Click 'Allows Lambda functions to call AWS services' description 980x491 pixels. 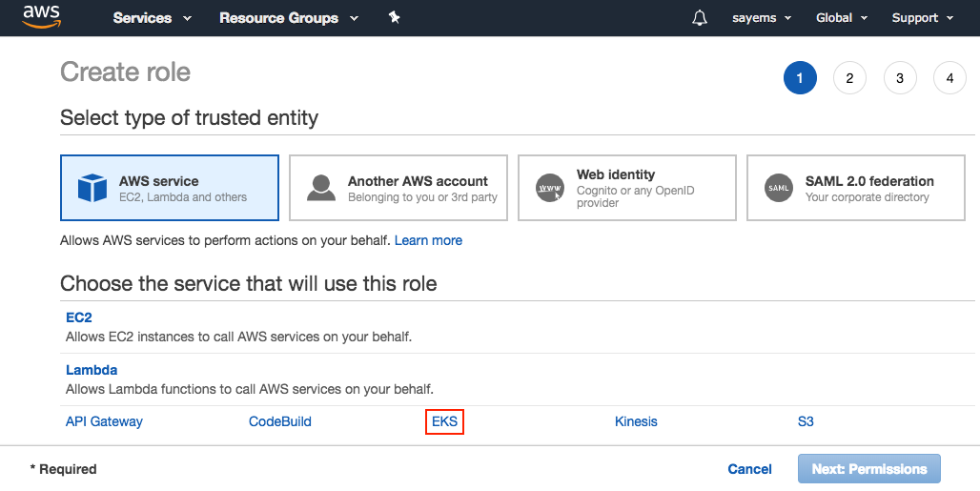(x=250, y=389)
